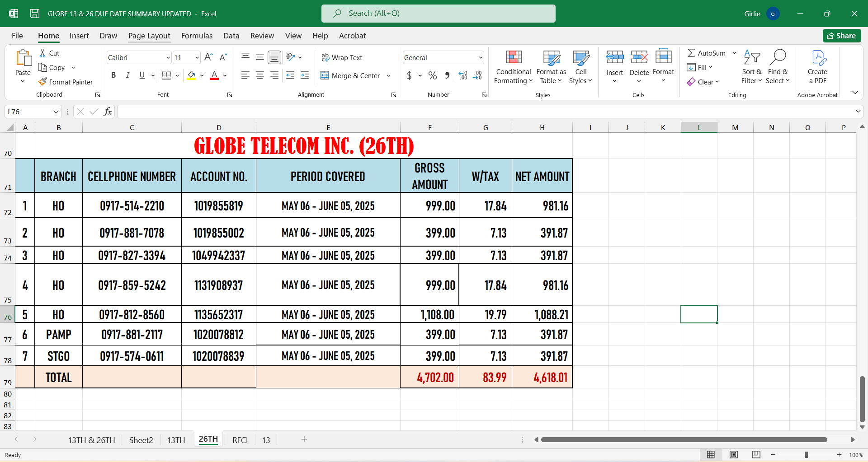Click the Share button
The width and height of the screenshot is (868, 462).
coord(841,36)
